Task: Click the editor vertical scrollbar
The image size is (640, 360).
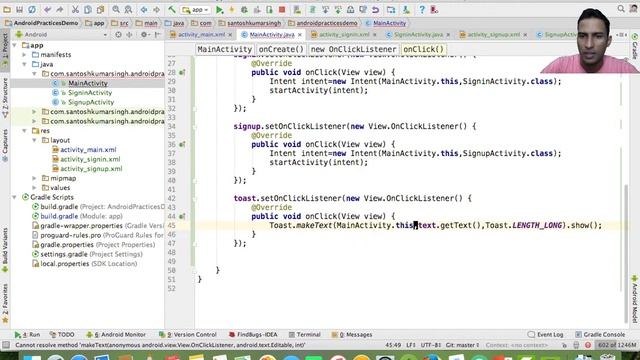Action: click(x=626, y=253)
